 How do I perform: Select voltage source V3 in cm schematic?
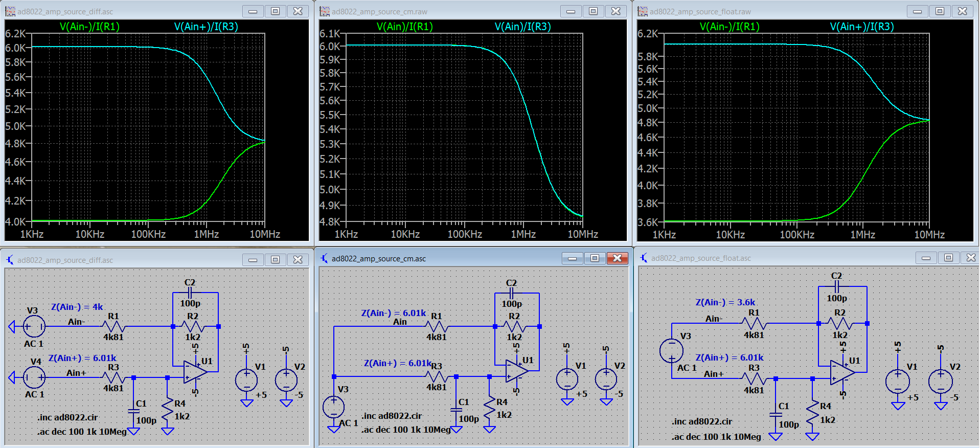coord(334,408)
